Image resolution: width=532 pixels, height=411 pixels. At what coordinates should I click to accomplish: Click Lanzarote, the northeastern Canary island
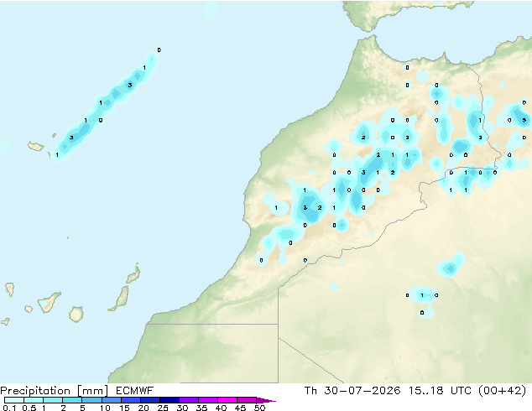[x=133, y=274]
